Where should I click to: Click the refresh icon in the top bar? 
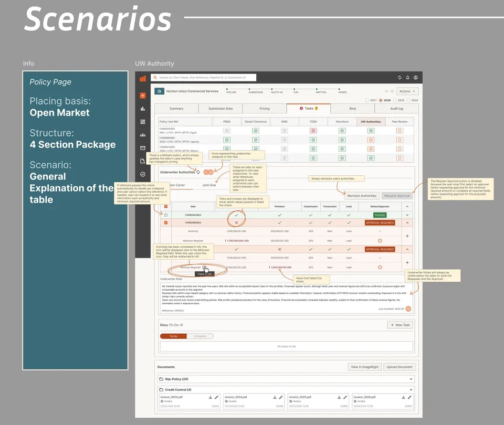(400, 78)
